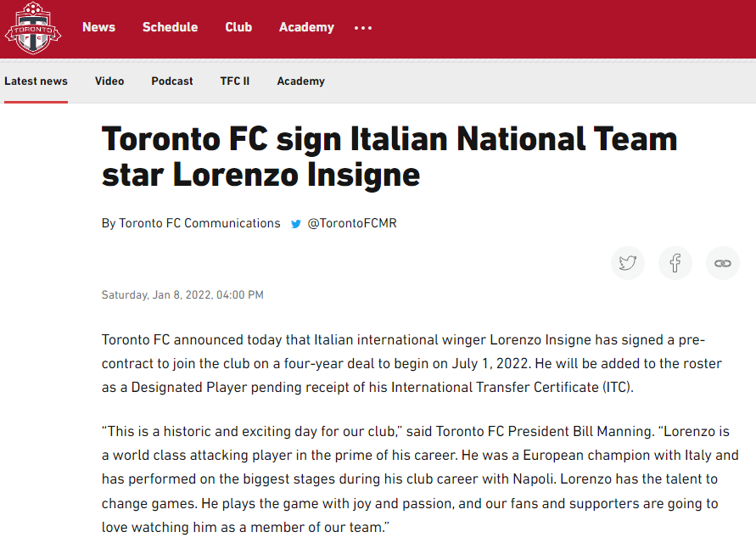The image size is (756, 543).
Task: Open the News menu
Action: pyautogui.click(x=98, y=27)
